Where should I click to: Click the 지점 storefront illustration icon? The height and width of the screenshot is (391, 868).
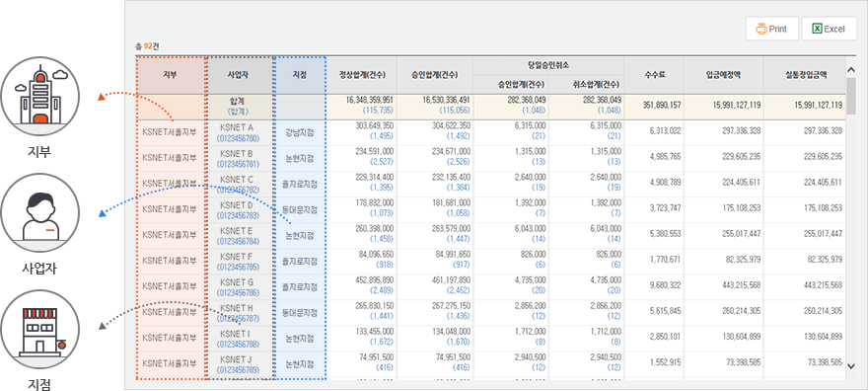[39, 329]
